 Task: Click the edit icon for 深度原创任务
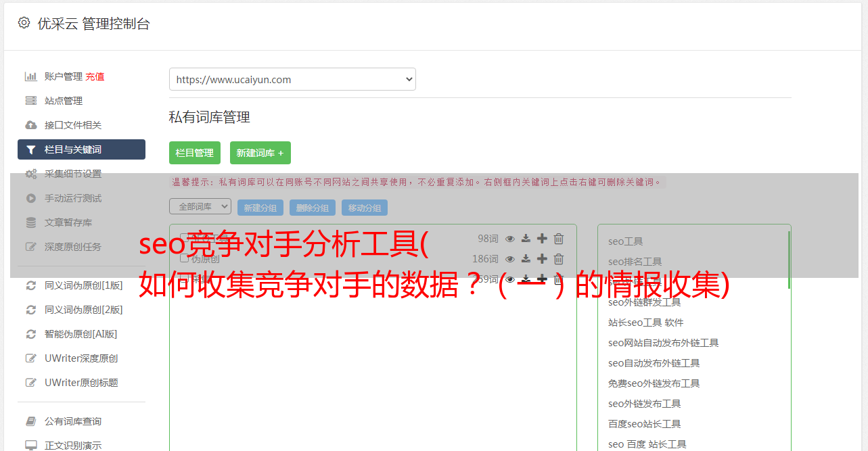(x=30, y=247)
